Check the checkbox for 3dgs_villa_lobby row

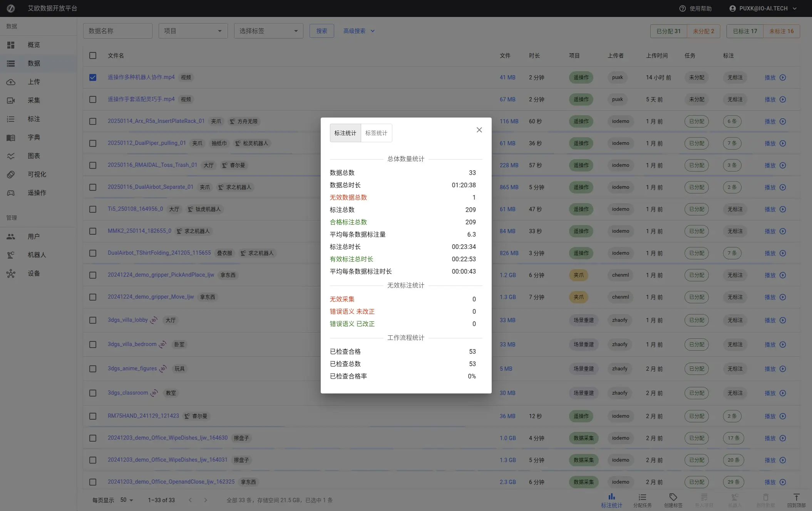(x=93, y=320)
